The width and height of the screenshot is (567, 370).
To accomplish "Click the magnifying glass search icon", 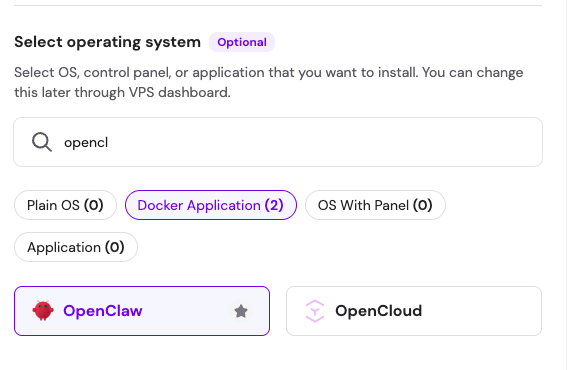I will pyautogui.click(x=42, y=142).
